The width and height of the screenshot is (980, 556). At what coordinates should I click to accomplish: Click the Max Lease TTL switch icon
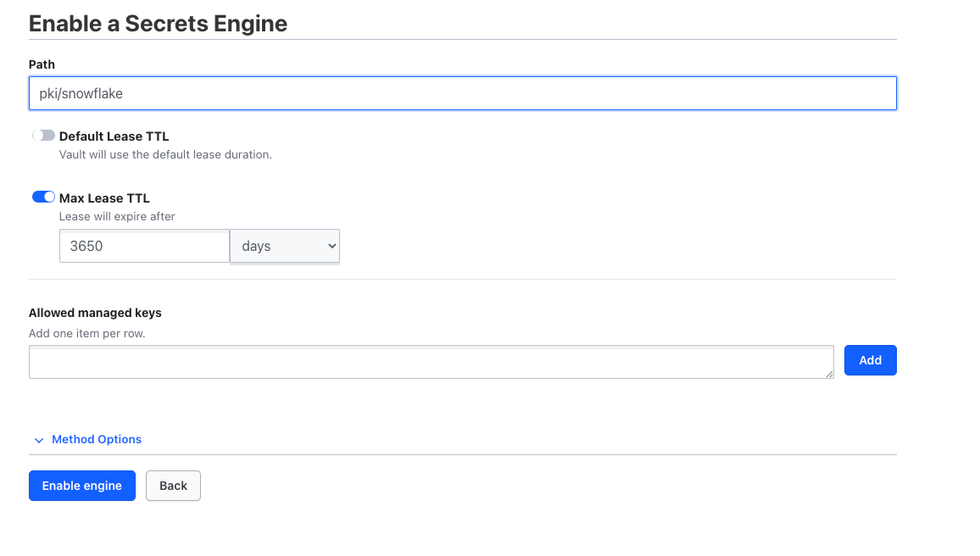42,197
